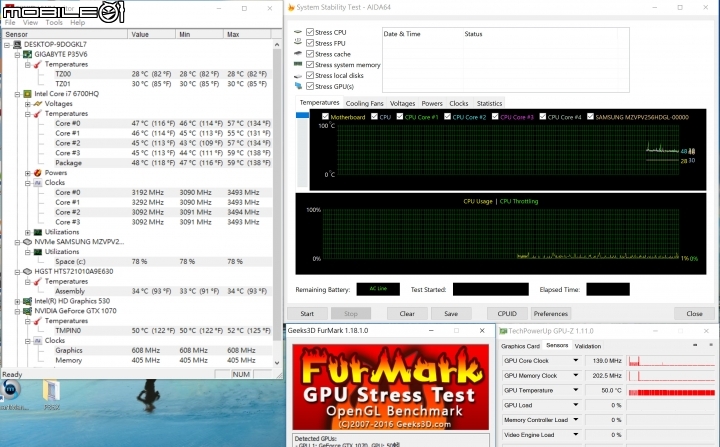Uncheck Stress system memory
The height and width of the screenshot is (447, 720).
click(x=310, y=65)
